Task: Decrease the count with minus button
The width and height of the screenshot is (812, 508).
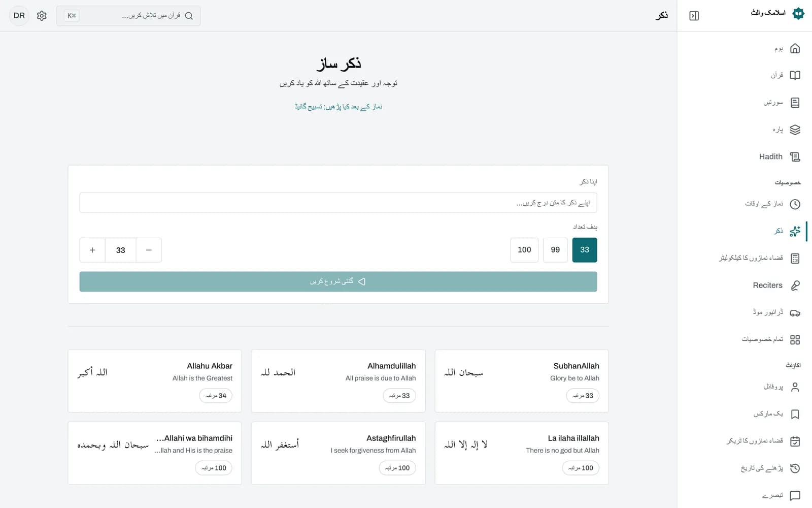Action: (x=149, y=250)
